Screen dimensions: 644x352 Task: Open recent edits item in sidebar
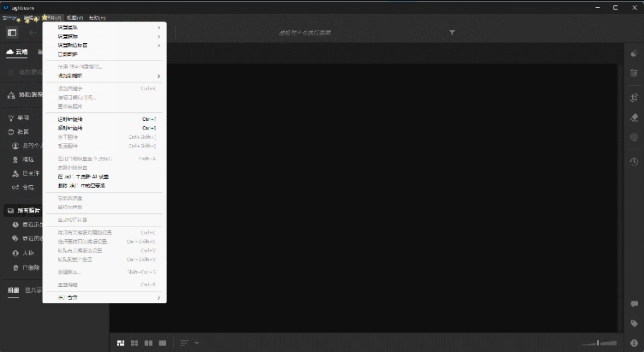(27, 238)
